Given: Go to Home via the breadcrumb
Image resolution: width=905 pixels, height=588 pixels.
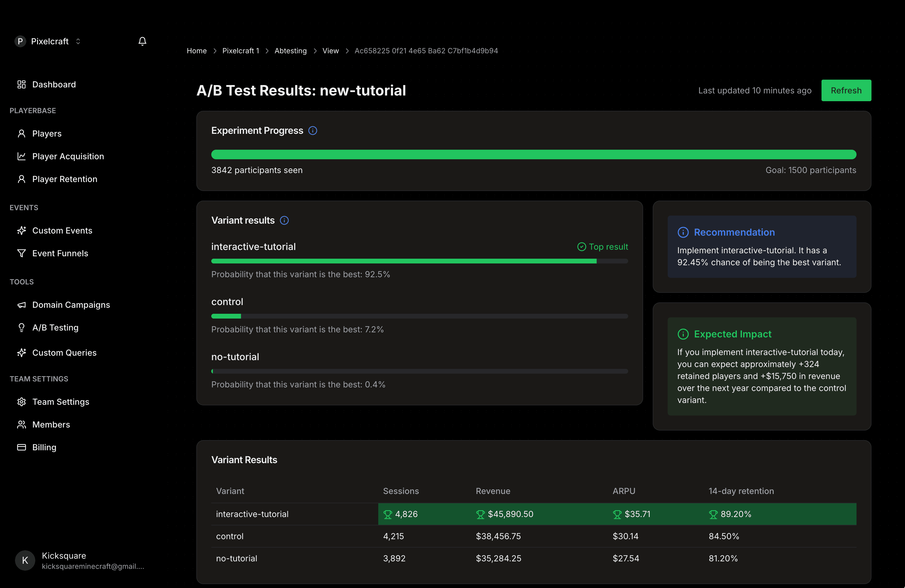Looking at the screenshot, I should [x=197, y=51].
